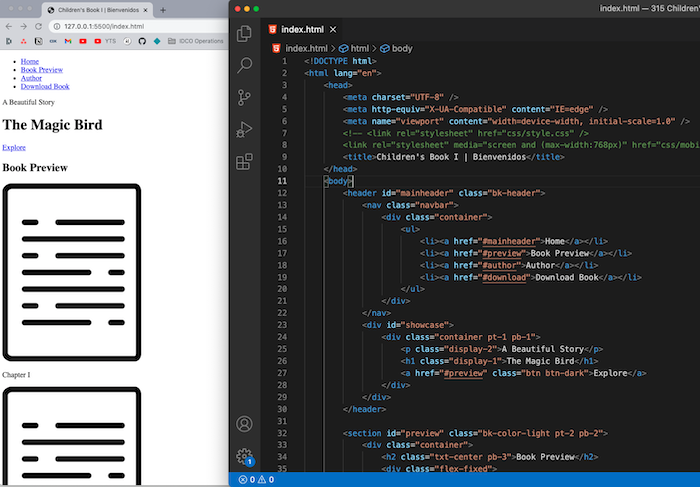View site information icon in address bar
The height and width of the screenshot is (487, 700).
[57, 26]
